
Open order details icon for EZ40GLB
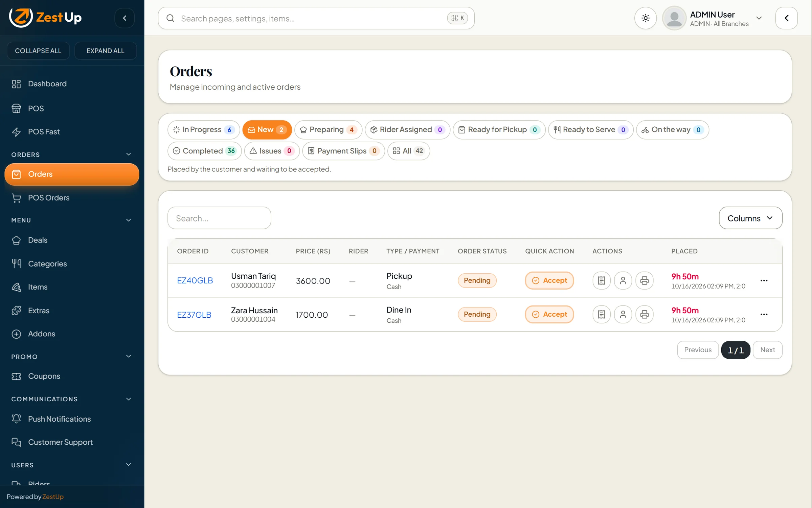601,280
